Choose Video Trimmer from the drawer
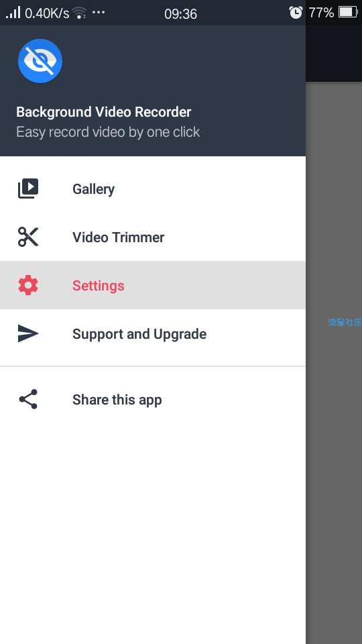Image resolution: width=362 pixels, height=644 pixels. click(x=153, y=237)
